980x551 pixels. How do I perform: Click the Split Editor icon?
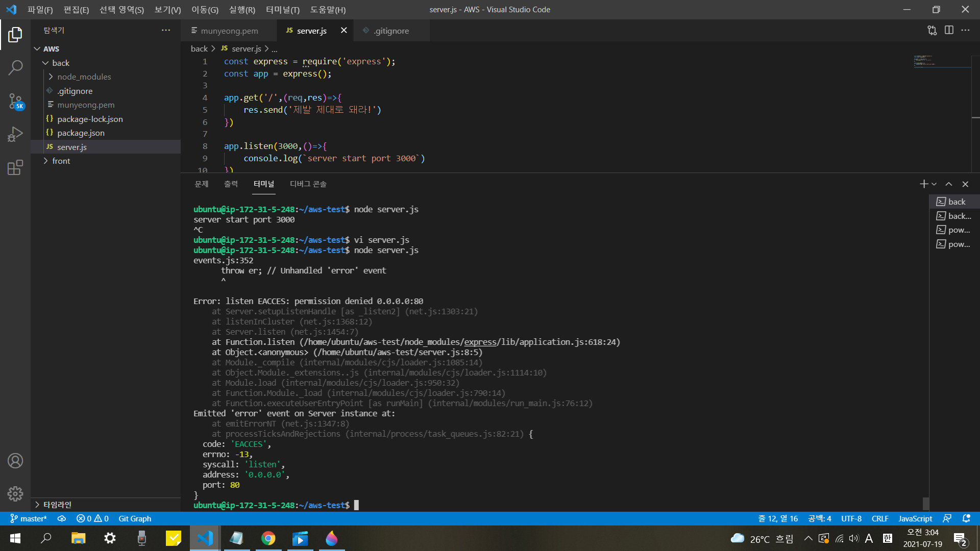[949, 31]
